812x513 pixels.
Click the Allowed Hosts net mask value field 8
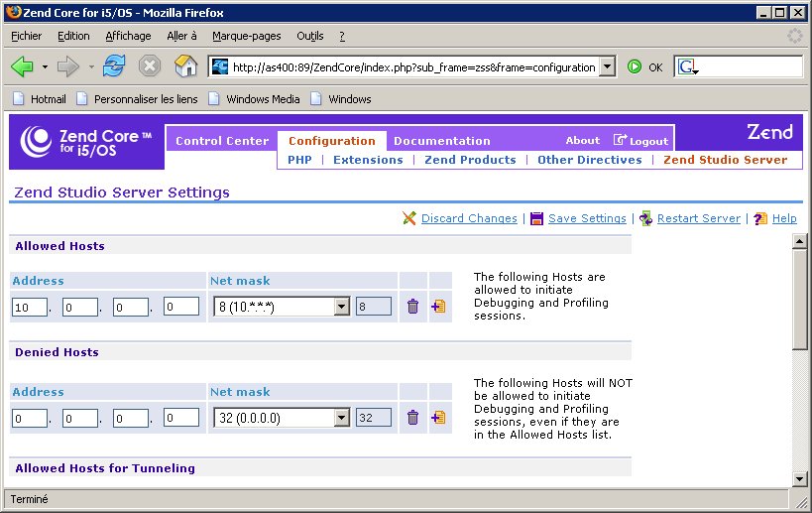(374, 307)
